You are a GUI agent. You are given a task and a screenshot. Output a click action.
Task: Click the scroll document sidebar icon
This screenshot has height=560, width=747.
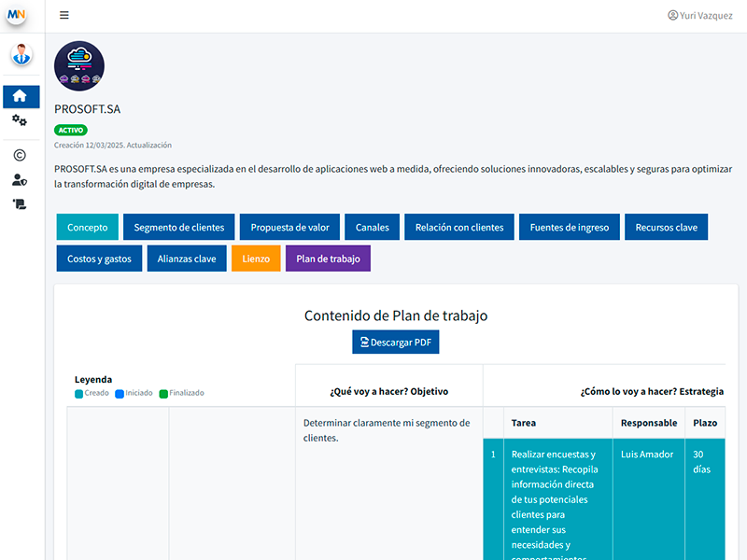20,203
